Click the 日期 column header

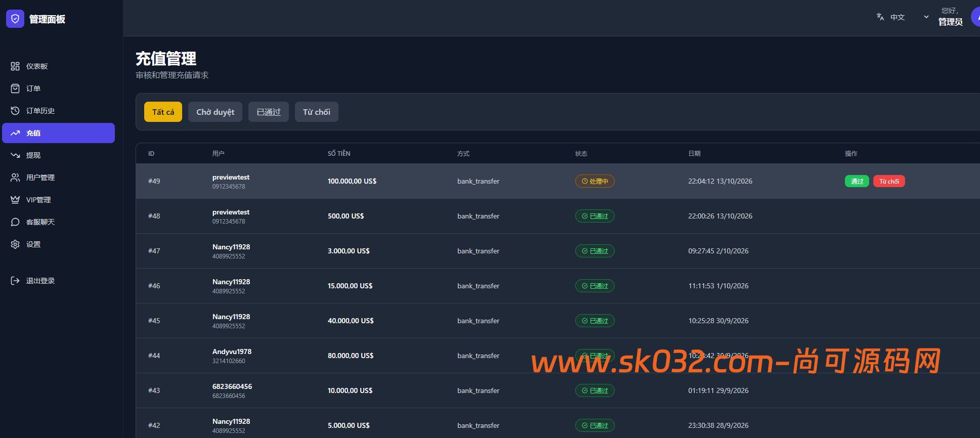[694, 153]
